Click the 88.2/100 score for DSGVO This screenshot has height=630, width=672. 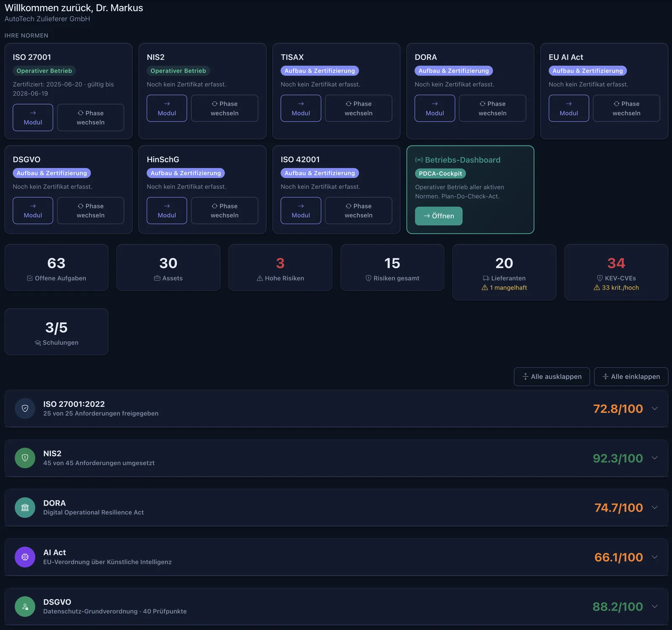(x=618, y=606)
